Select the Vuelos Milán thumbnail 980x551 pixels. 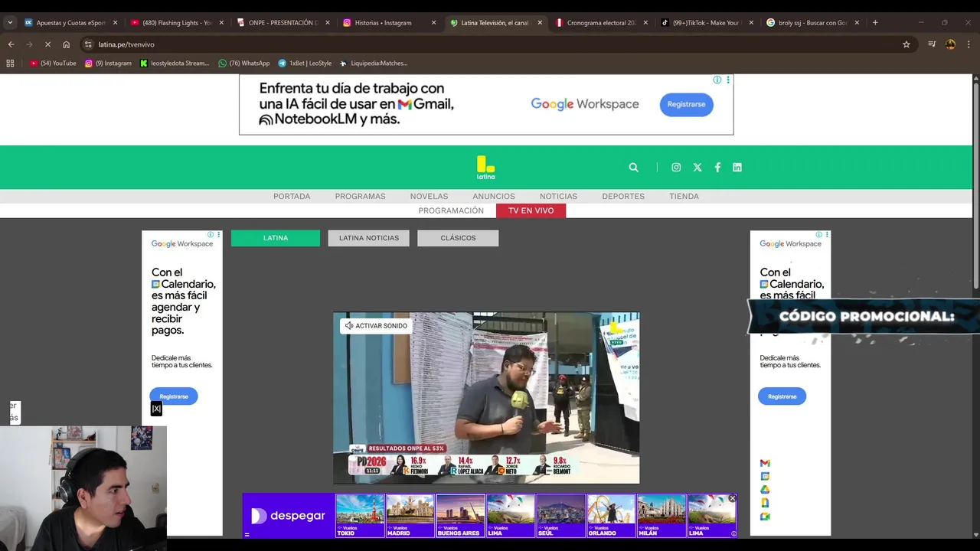[661, 516]
